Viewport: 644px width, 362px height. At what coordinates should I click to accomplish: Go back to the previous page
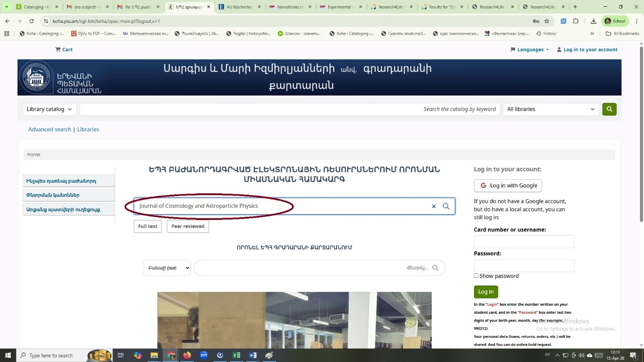pos(8,21)
